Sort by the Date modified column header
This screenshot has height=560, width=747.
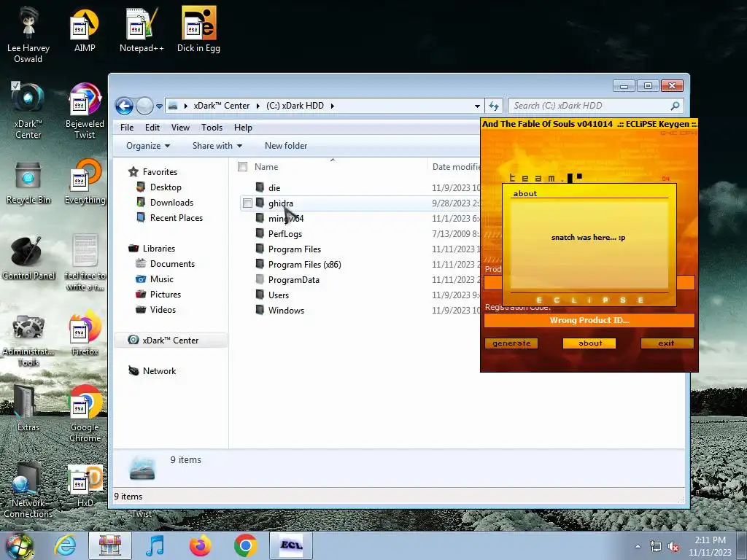tap(456, 167)
